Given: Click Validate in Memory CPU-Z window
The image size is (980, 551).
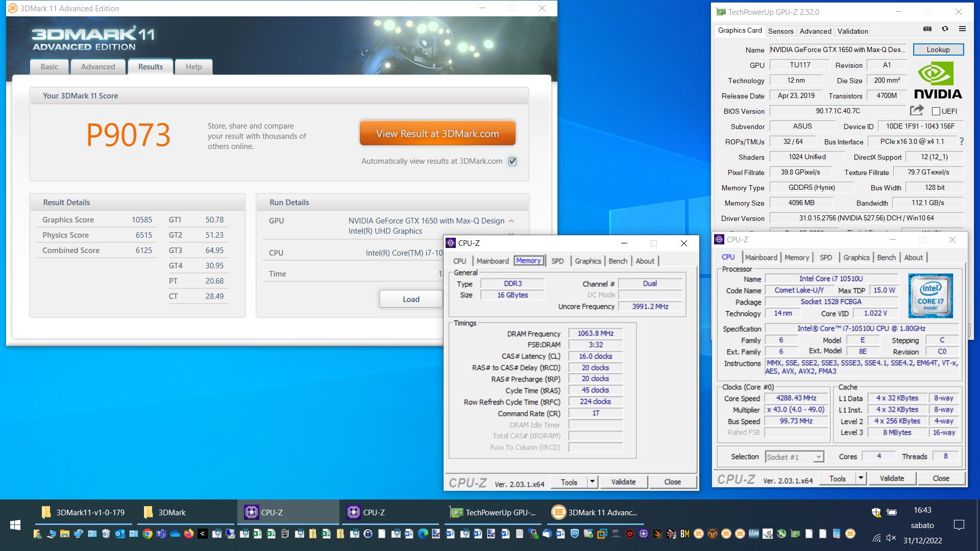Looking at the screenshot, I should (x=623, y=482).
